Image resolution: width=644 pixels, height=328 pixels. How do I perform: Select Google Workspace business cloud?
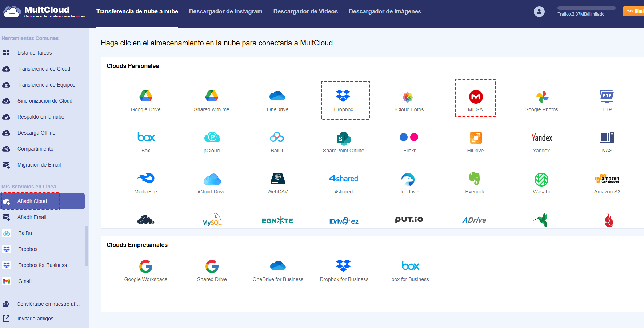145,267
